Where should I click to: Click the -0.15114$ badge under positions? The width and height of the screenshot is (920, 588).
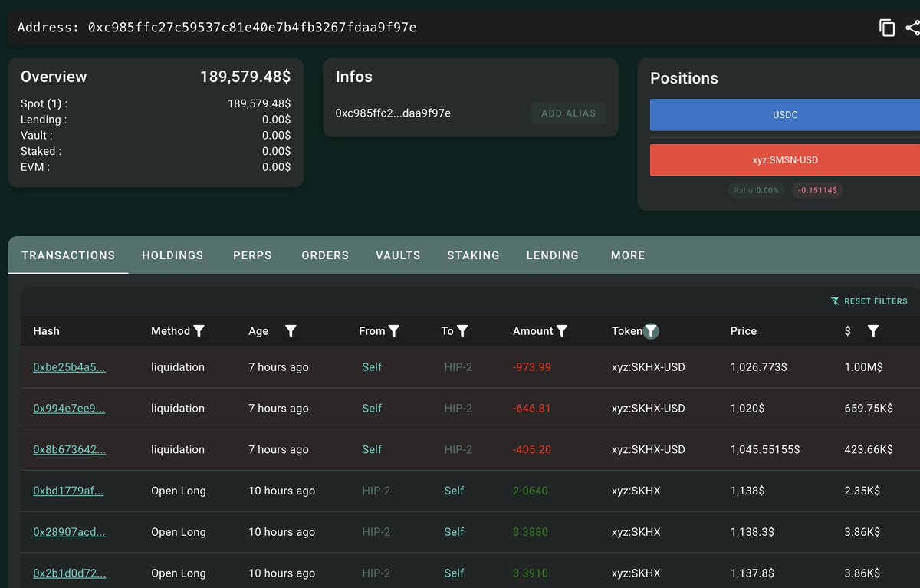(817, 190)
